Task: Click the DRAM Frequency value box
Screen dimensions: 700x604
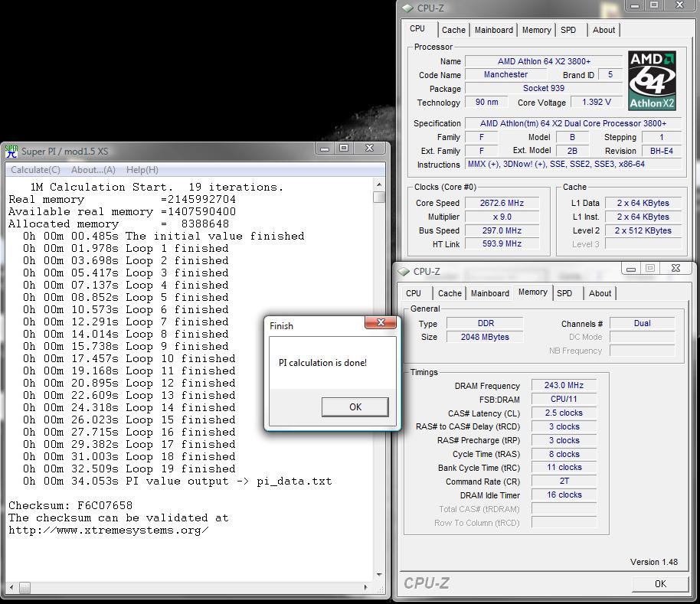Action: [x=563, y=386]
